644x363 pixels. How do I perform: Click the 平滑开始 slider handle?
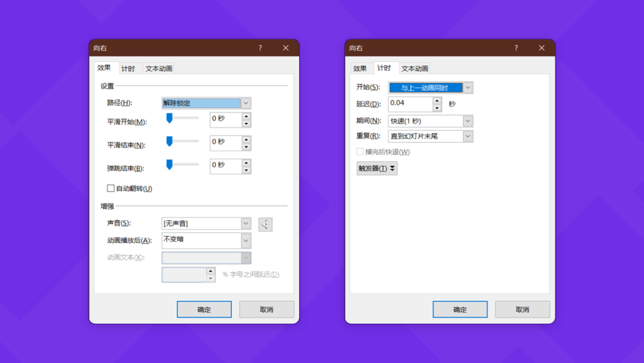coord(169,118)
